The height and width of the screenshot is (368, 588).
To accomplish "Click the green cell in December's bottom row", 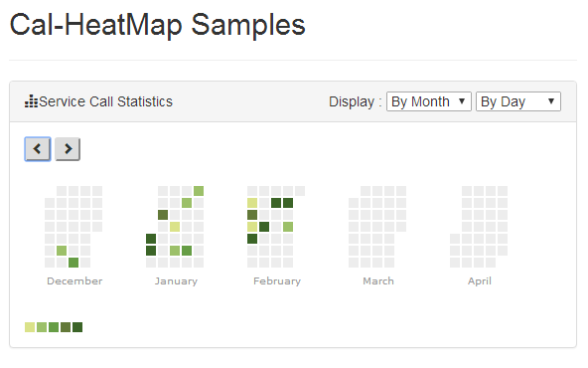I will tap(73, 263).
